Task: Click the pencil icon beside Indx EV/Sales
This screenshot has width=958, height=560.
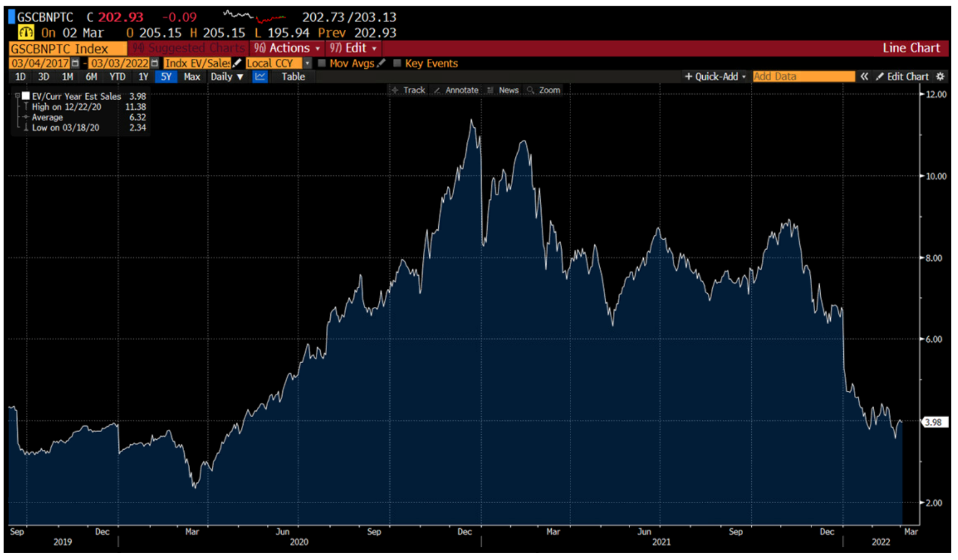Action: 237,63
